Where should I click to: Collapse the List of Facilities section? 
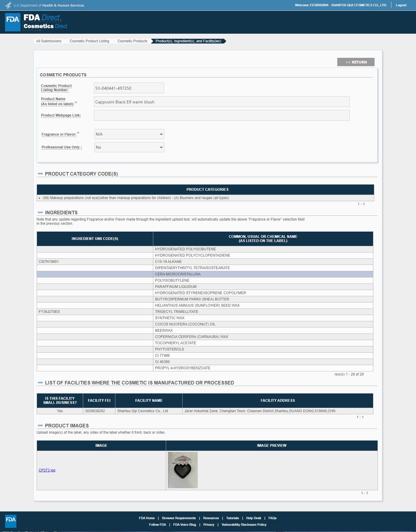coord(40,383)
